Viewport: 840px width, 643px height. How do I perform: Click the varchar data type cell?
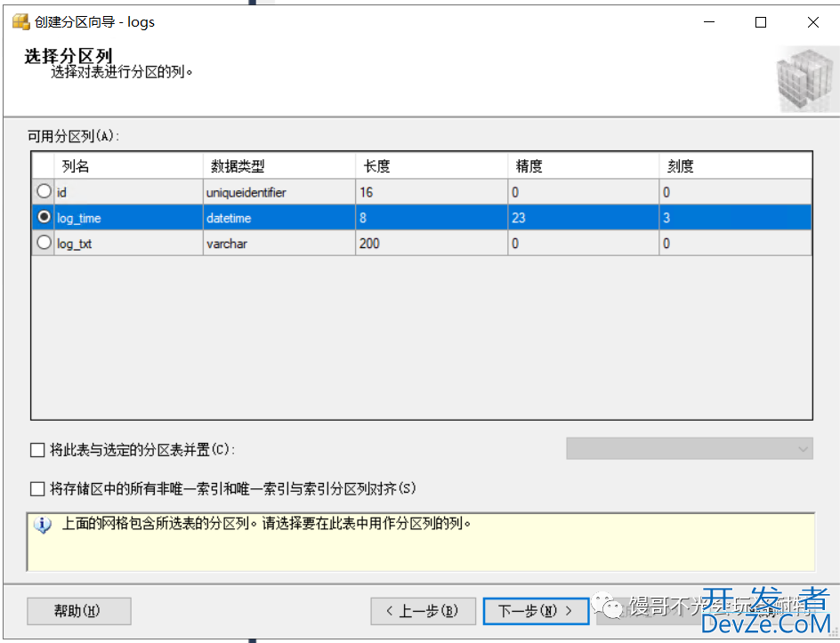tap(279, 244)
